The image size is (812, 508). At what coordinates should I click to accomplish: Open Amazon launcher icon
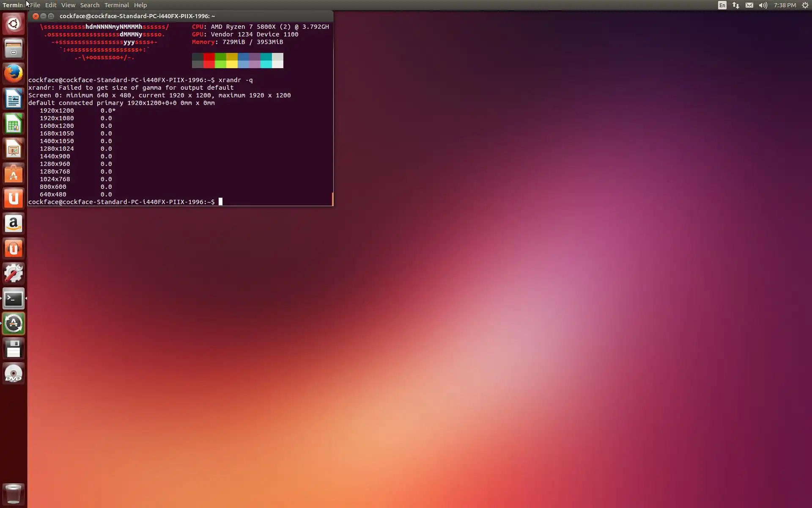coord(14,224)
